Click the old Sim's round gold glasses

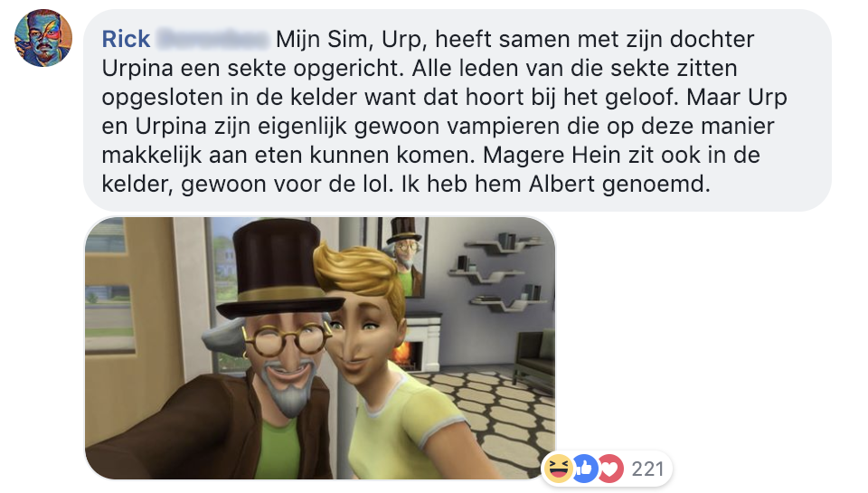[x=287, y=341]
